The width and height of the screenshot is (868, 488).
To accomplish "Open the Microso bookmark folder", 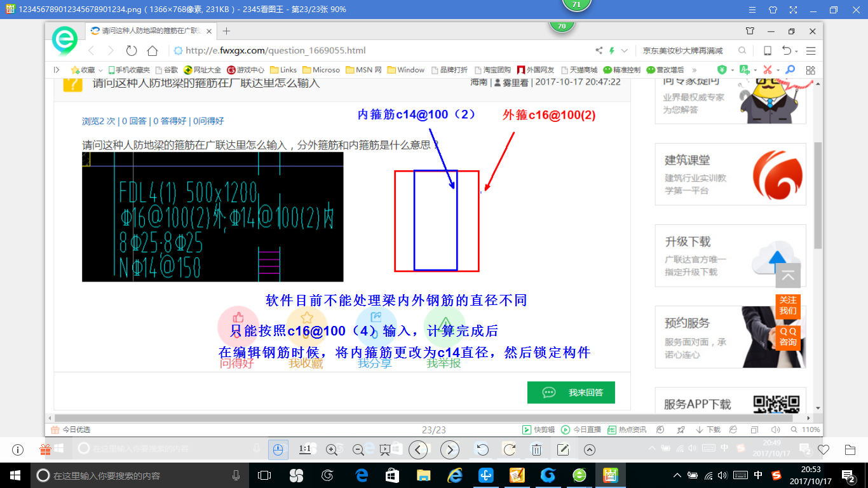I will 321,70.
